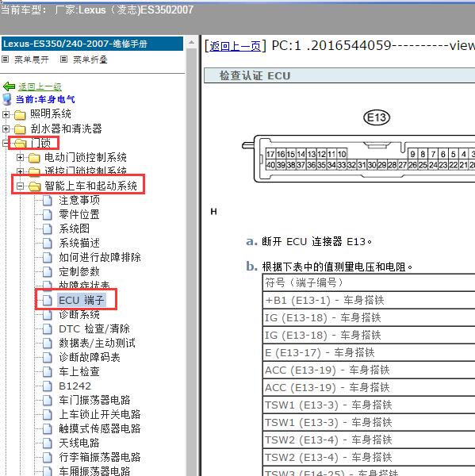Click the 车门振荡器电路 page icon
Image resolution: width=475 pixels, height=476 pixels.
coord(47,400)
